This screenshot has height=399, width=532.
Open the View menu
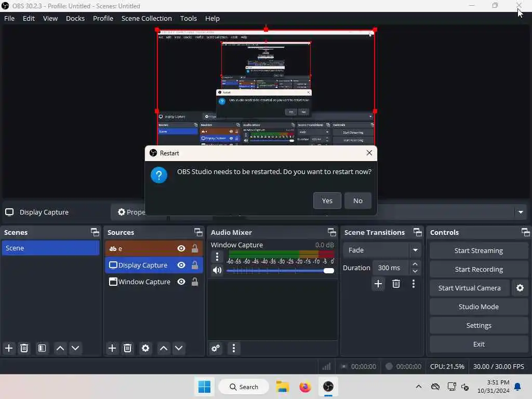coord(50,18)
